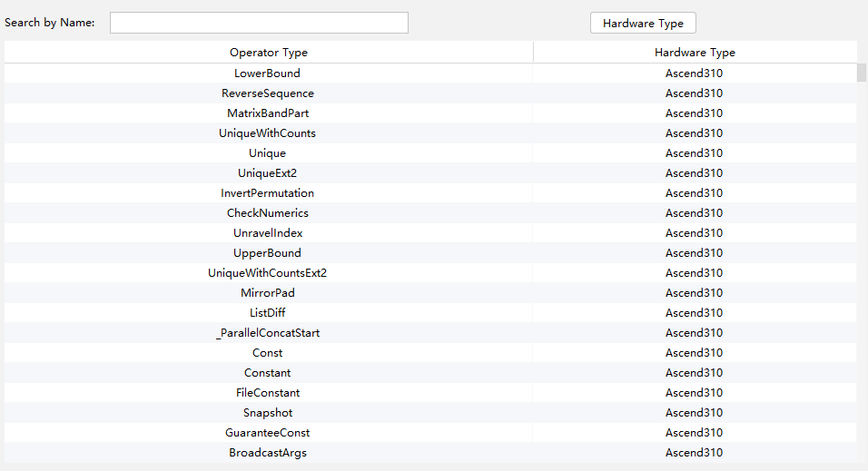
Task: Select the UniqueWithCountsExt2 operator
Action: [x=267, y=273]
